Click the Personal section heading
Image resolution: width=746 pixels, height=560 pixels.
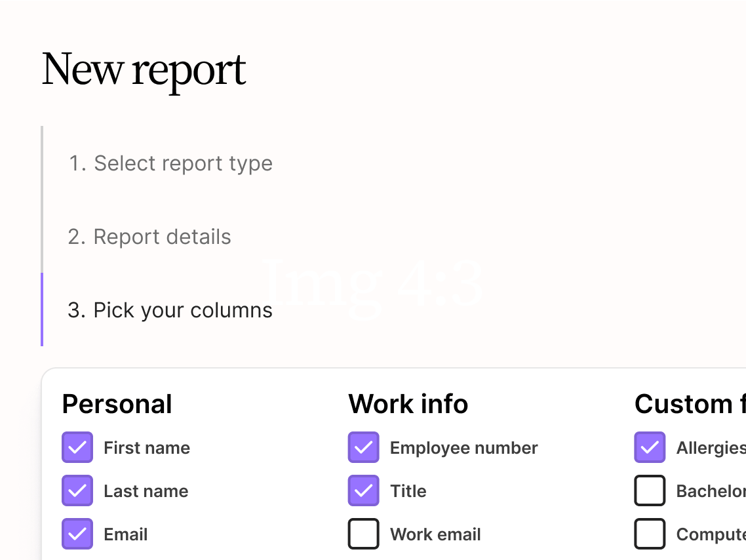pyautogui.click(x=117, y=405)
